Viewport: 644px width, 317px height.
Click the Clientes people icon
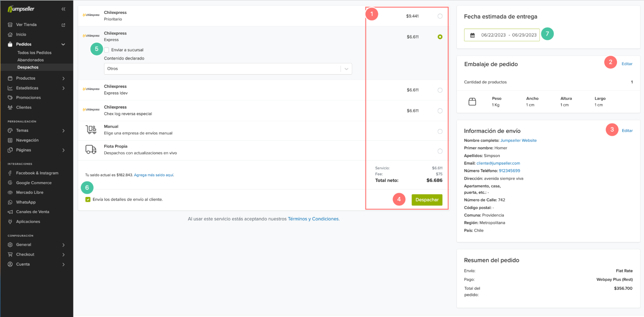(x=10, y=107)
